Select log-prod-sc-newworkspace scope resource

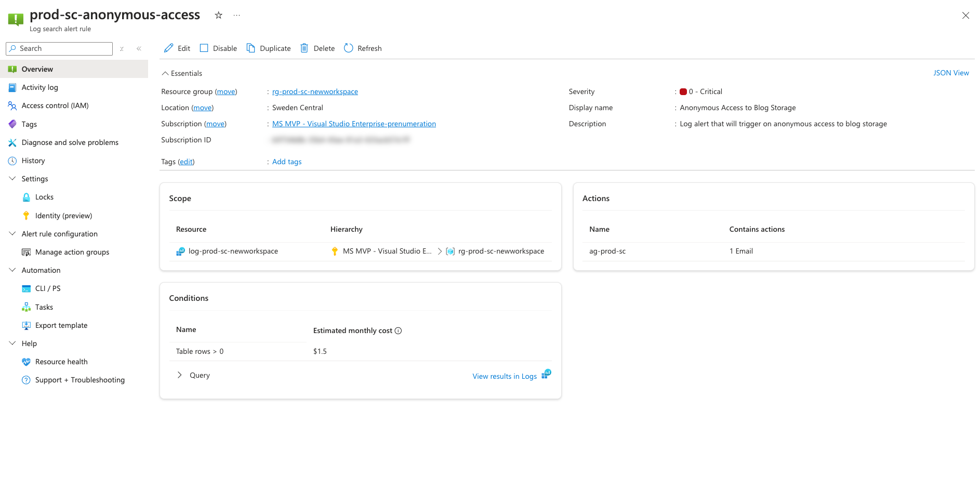tap(233, 251)
